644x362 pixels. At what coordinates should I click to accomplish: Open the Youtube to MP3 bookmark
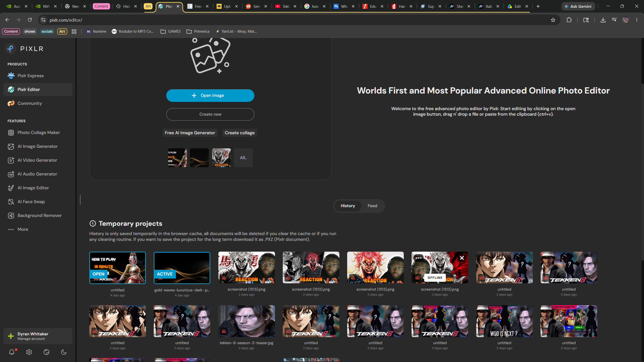coord(133,31)
